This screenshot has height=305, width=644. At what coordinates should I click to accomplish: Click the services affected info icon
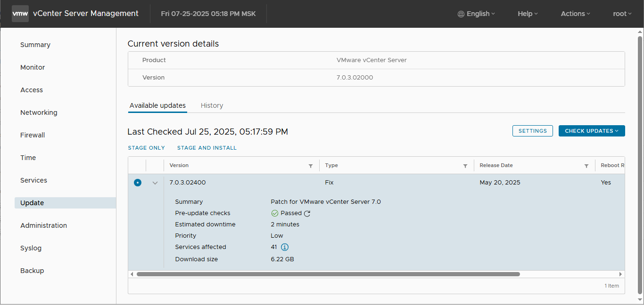click(x=285, y=247)
